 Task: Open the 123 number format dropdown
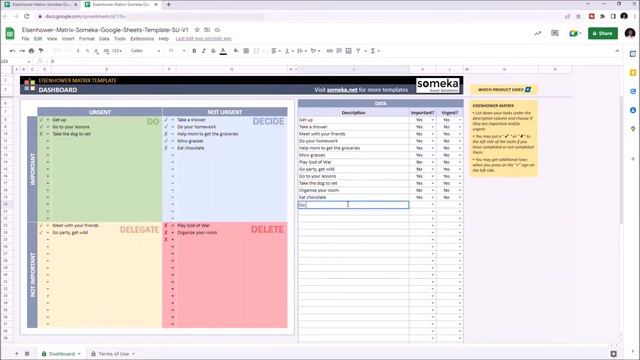117,51
